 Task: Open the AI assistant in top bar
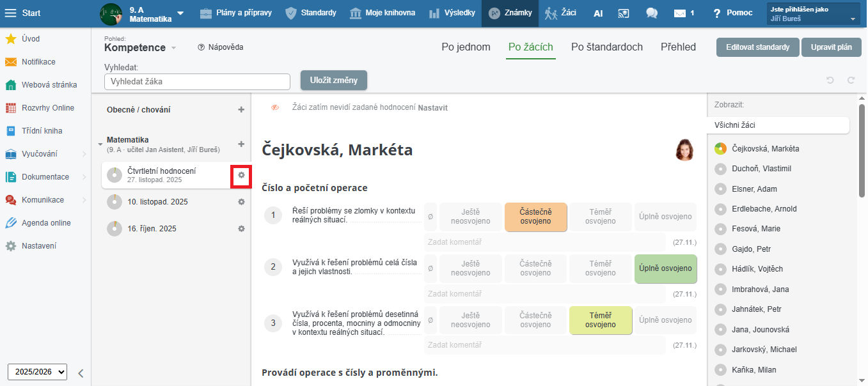click(598, 13)
